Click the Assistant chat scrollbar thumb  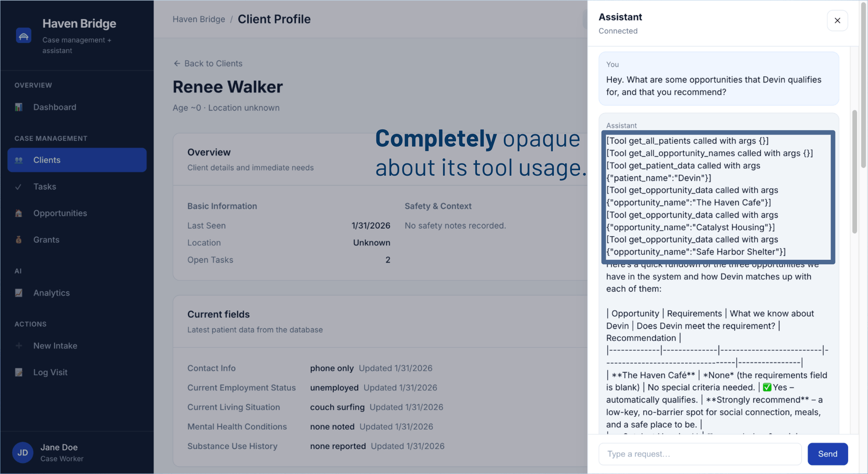click(854, 172)
